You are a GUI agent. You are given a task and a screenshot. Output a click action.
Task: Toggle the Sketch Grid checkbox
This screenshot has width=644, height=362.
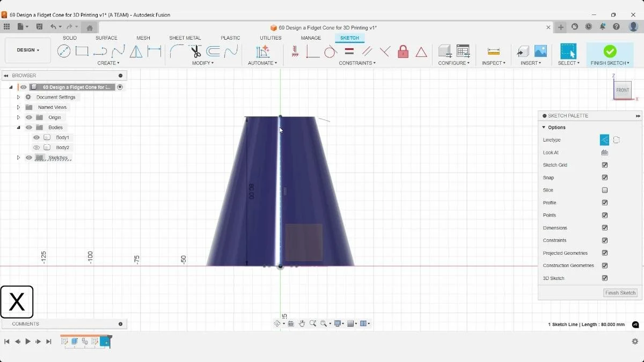coord(605,165)
